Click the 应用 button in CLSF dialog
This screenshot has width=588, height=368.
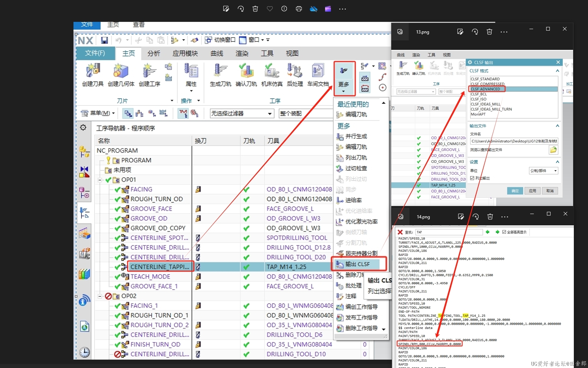pyautogui.click(x=532, y=191)
